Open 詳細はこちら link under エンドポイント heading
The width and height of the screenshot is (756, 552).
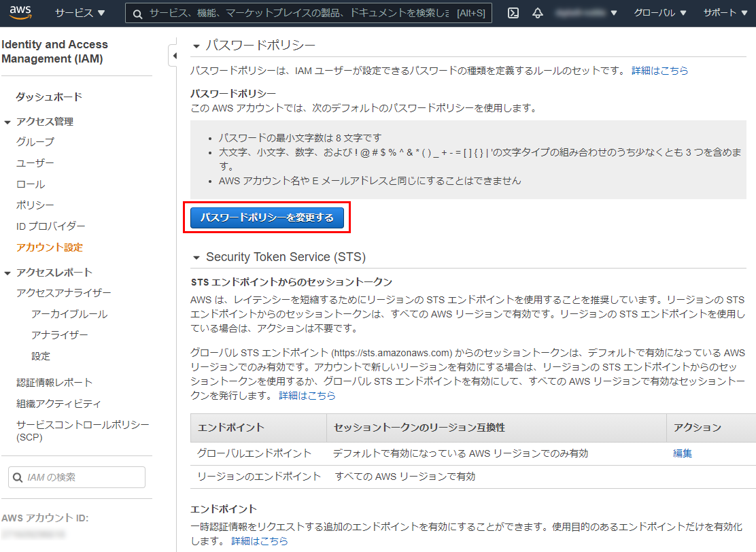pyautogui.click(x=260, y=541)
